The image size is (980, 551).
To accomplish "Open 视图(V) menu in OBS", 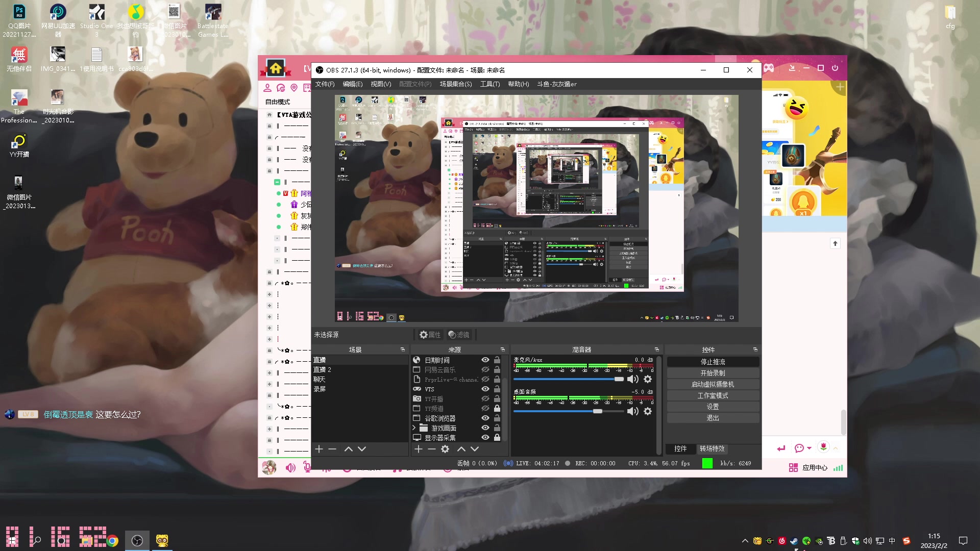I will (381, 84).
